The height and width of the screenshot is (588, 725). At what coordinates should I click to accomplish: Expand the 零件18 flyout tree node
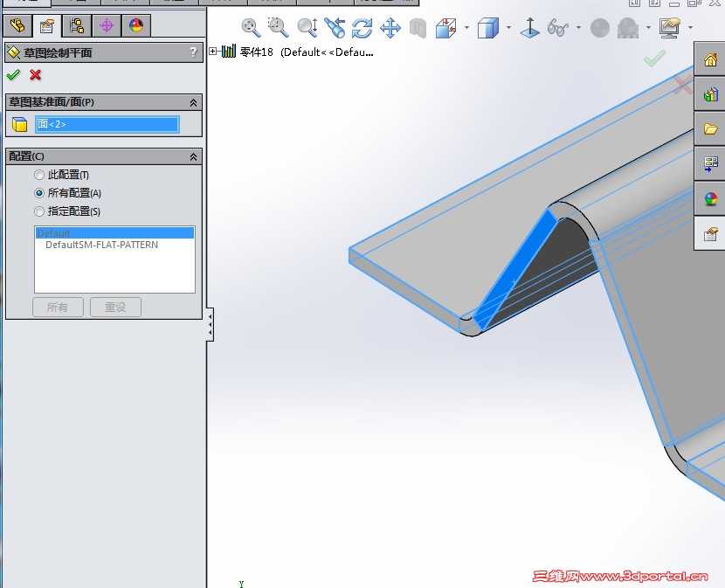(212, 52)
